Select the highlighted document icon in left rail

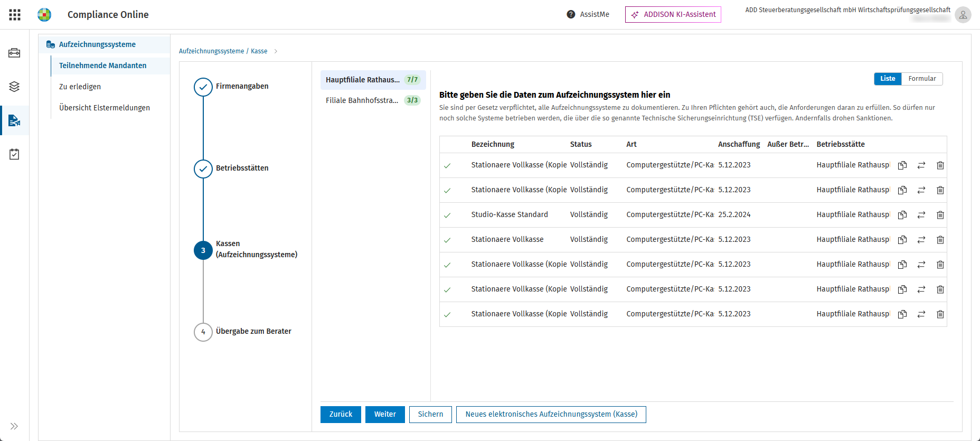pyautogui.click(x=14, y=120)
